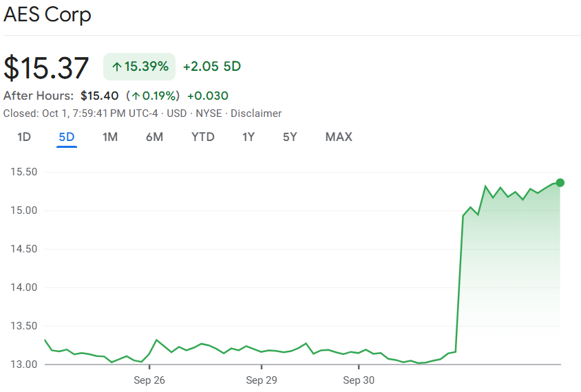This screenshot has height=392, width=581.
Task: Choose the YTD time range
Action: pos(203,137)
